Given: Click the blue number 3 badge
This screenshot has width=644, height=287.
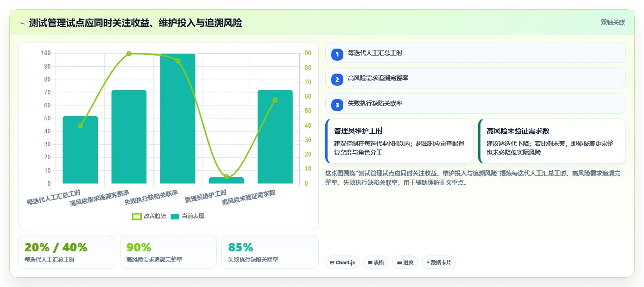Looking at the screenshot, I should [x=337, y=105].
